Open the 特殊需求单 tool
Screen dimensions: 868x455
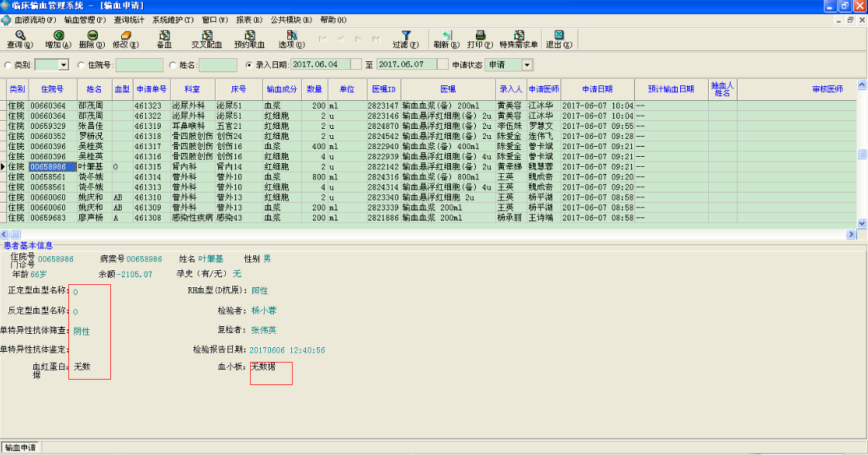[x=519, y=40]
